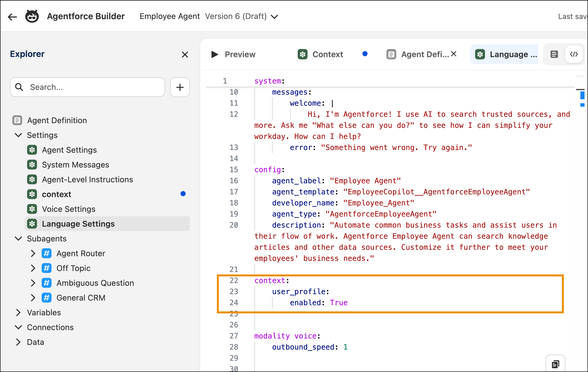Click the copy icon at bottom right
This screenshot has width=588, height=372.
[555, 364]
